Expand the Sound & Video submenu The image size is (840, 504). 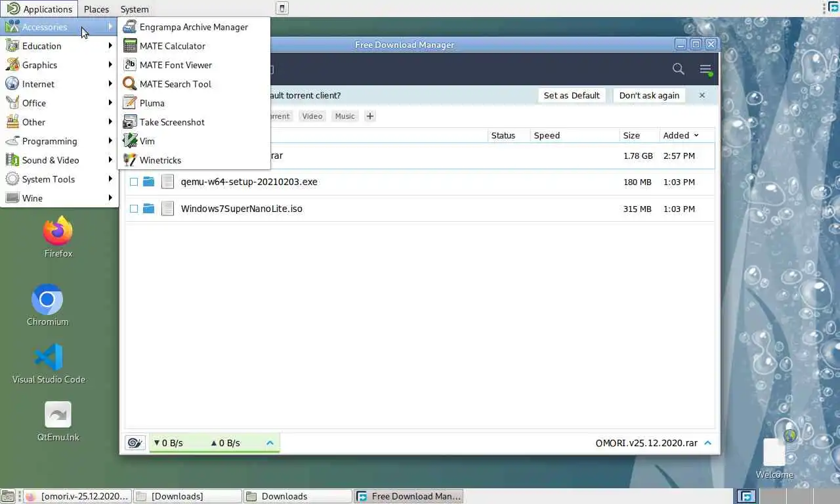pyautogui.click(x=59, y=160)
